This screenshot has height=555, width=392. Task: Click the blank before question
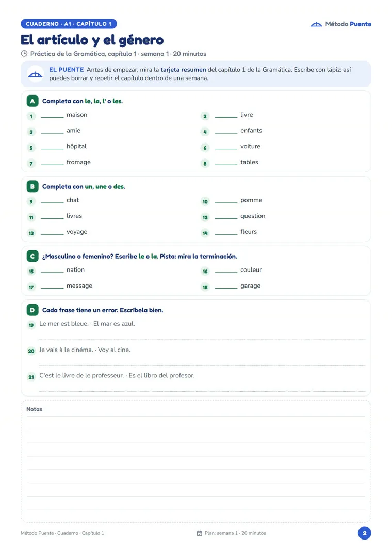[226, 217]
